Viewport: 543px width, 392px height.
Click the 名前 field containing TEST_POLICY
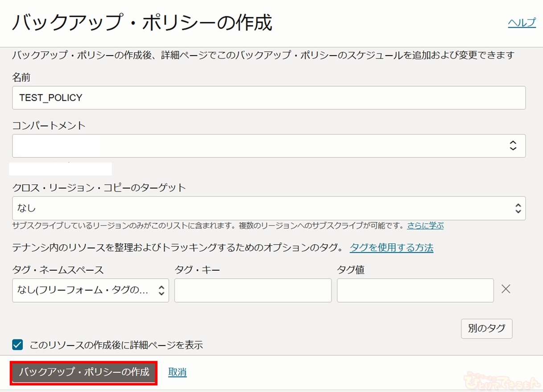tap(269, 98)
